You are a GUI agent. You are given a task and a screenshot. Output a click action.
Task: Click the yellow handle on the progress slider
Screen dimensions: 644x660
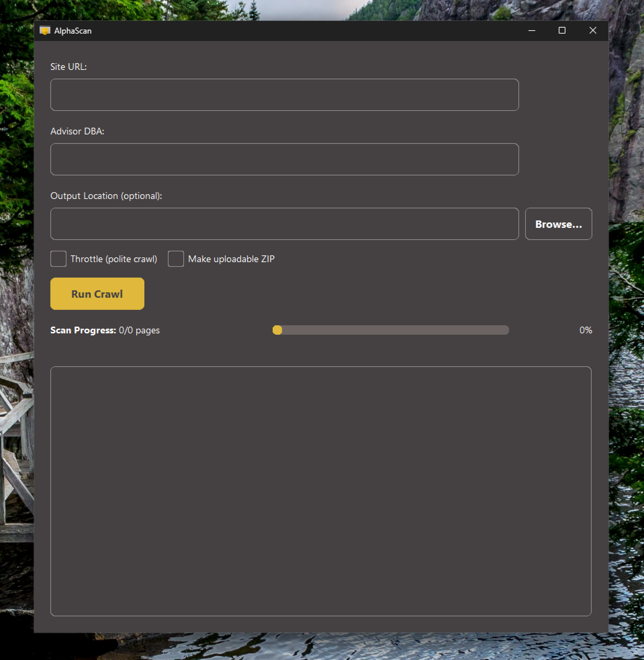pos(278,330)
